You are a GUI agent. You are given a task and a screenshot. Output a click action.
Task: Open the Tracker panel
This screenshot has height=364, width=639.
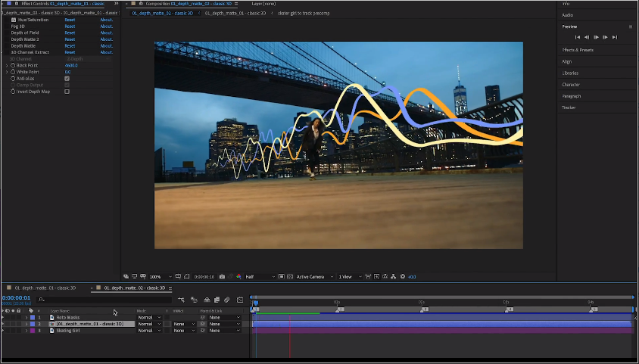tap(569, 107)
